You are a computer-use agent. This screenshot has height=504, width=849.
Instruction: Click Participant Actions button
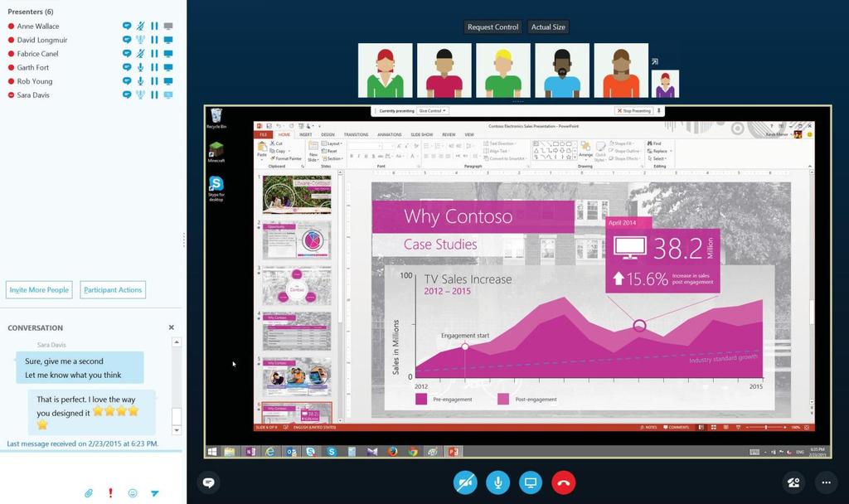[x=113, y=289]
